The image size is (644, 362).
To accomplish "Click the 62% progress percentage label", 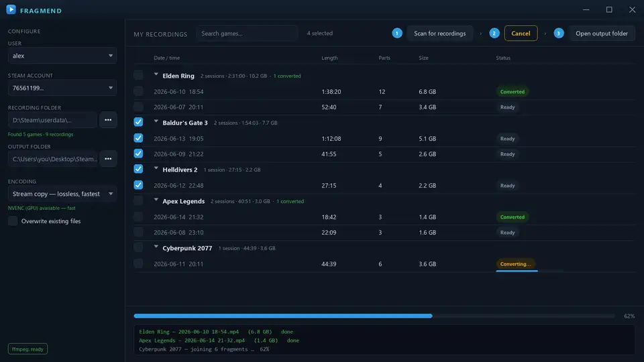I will pyautogui.click(x=629, y=316).
